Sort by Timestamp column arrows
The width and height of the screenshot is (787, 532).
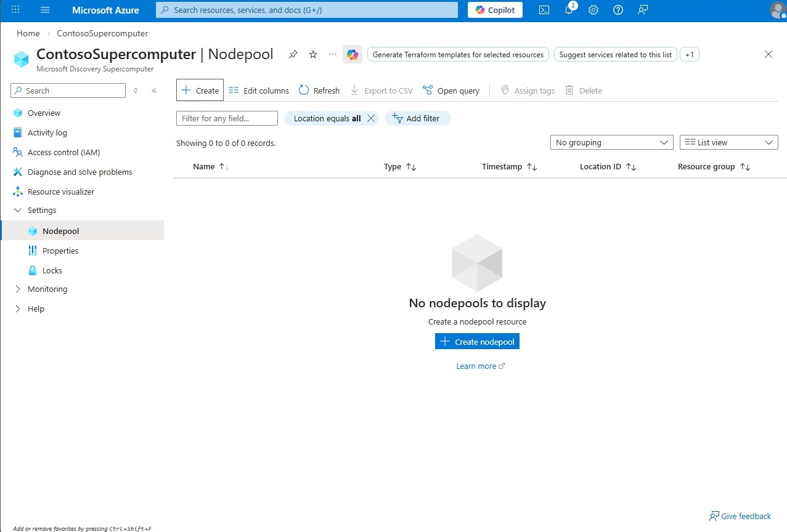(x=532, y=167)
